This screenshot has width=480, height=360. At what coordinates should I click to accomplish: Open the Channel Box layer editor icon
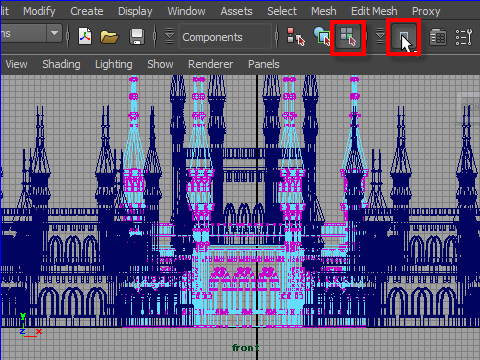(x=438, y=37)
